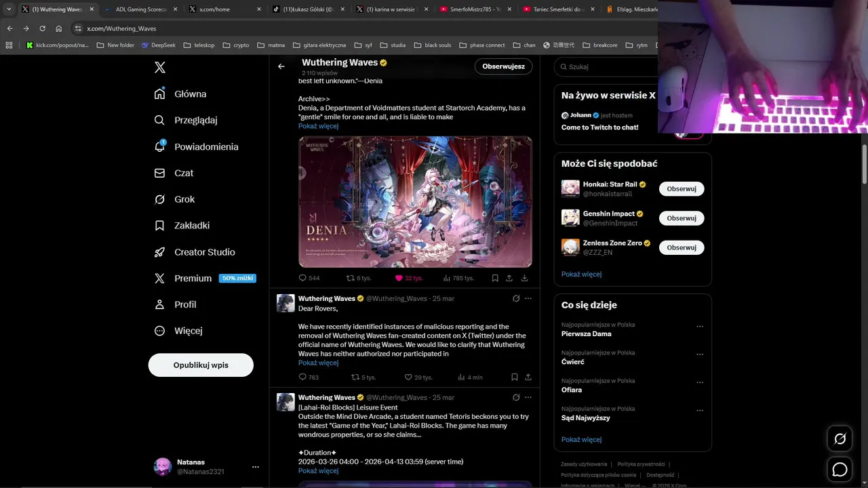Open Przeglądaj search page
Screen dimensions: 868x488
[x=186, y=120]
